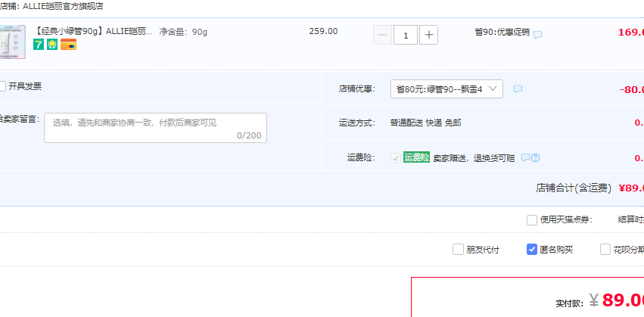Click the chat bubble icon after 退换货可赔
The width and height of the screenshot is (644, 317).
(x=525, y=157)
